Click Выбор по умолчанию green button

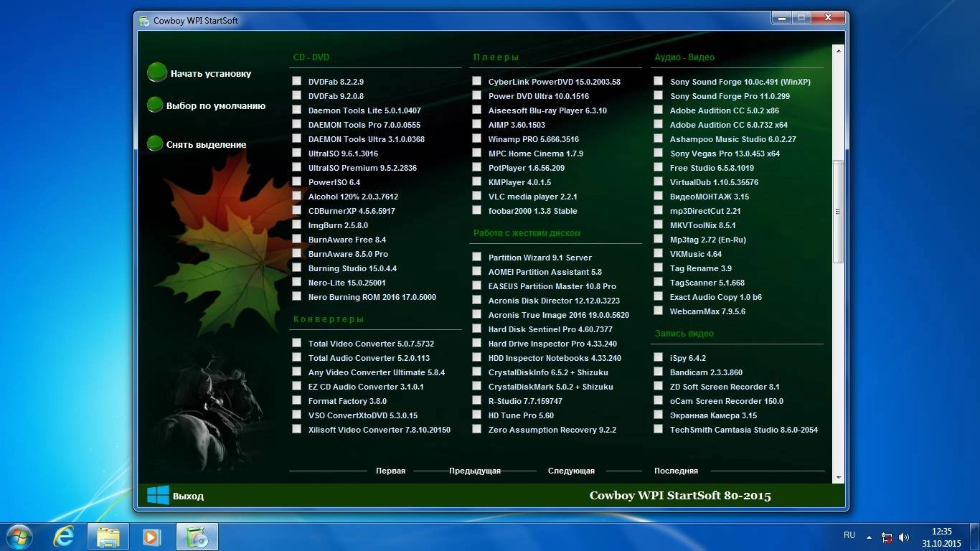coord(155,105)
